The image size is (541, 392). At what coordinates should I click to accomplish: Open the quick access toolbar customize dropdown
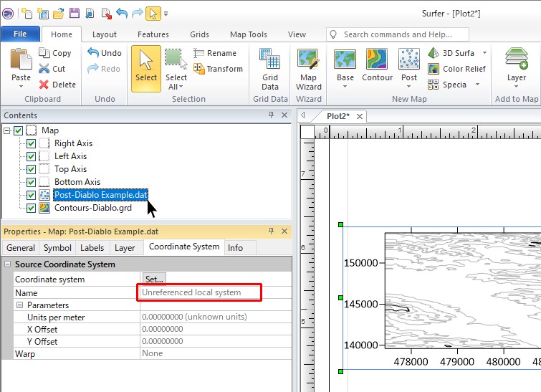166,14
